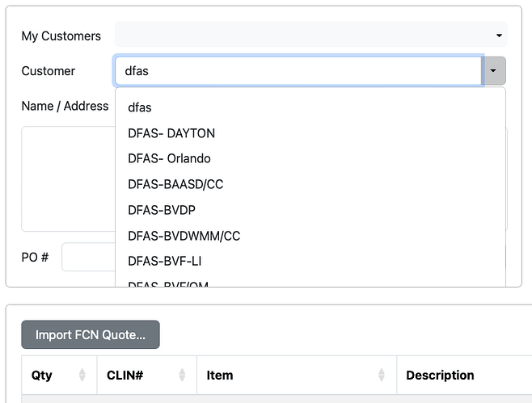532x403 pixels.
Task: Sort the table by Qty column arrows
Action: (82, 375)
